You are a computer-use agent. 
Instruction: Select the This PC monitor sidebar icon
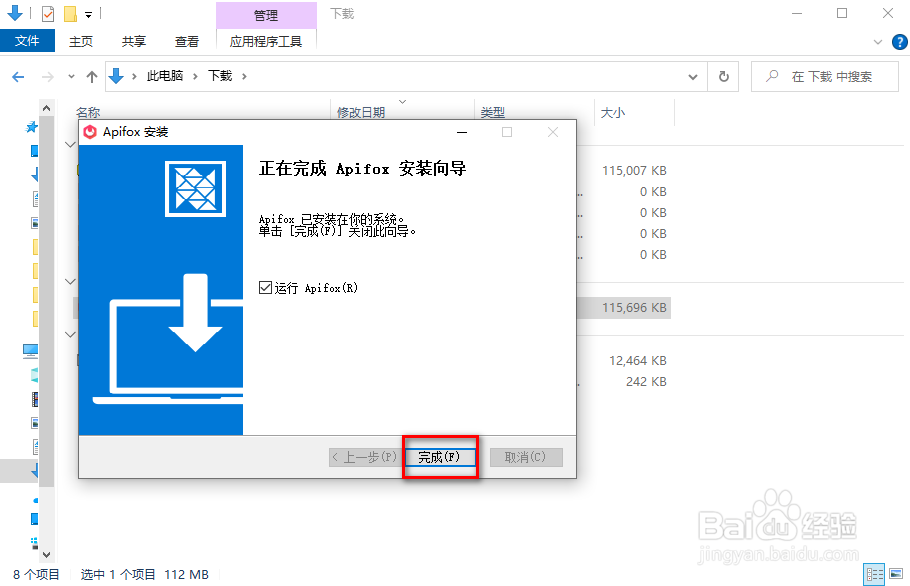click(x=30, y=350)
